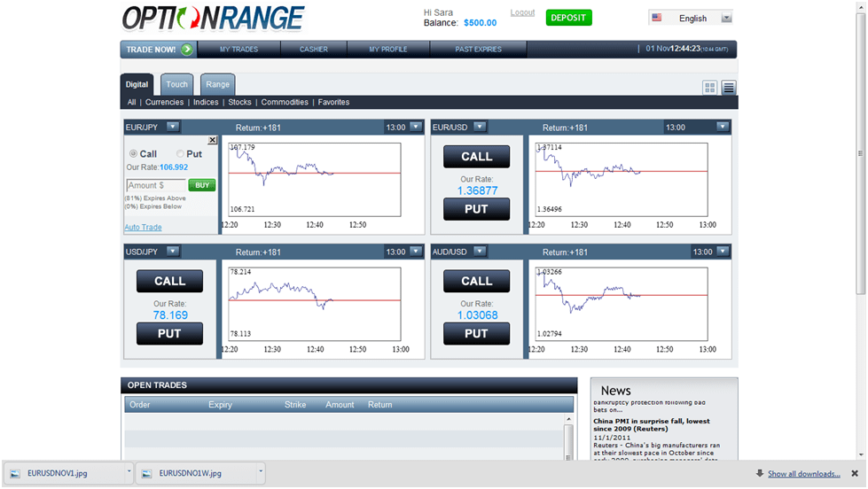Image resolution: width=868 pixels, height=489 pixels.
Task: Switch to grid view layout icon
Action: 709,88
